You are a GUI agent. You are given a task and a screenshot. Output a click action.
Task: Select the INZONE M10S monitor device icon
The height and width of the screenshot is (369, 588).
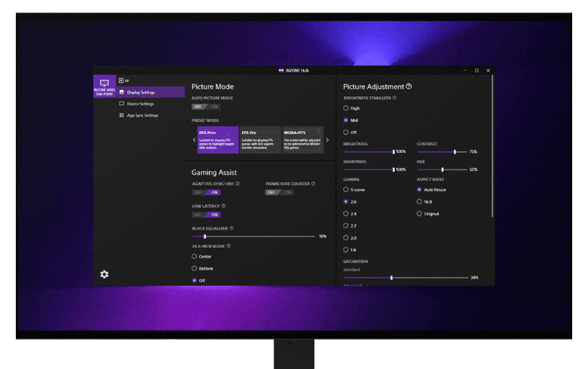click(x=104, y=85)
